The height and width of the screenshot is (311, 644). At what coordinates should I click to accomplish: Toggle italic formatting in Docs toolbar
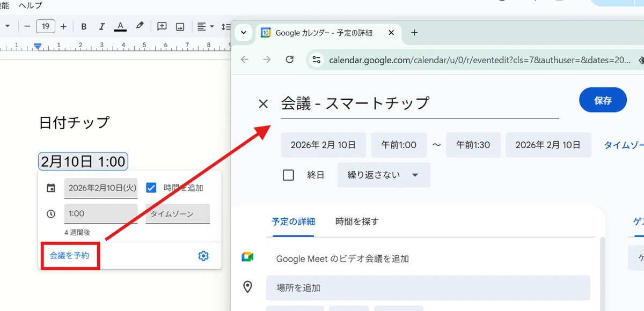(x=102, y=26)
